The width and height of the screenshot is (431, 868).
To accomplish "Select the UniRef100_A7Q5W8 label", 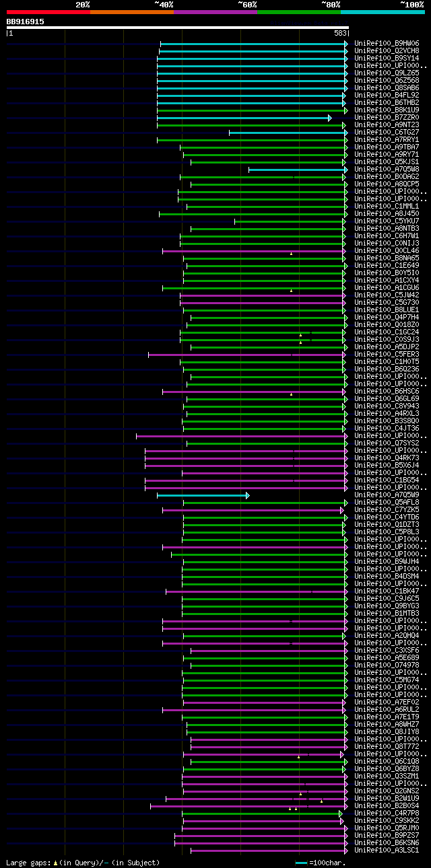I will point(386,169).
